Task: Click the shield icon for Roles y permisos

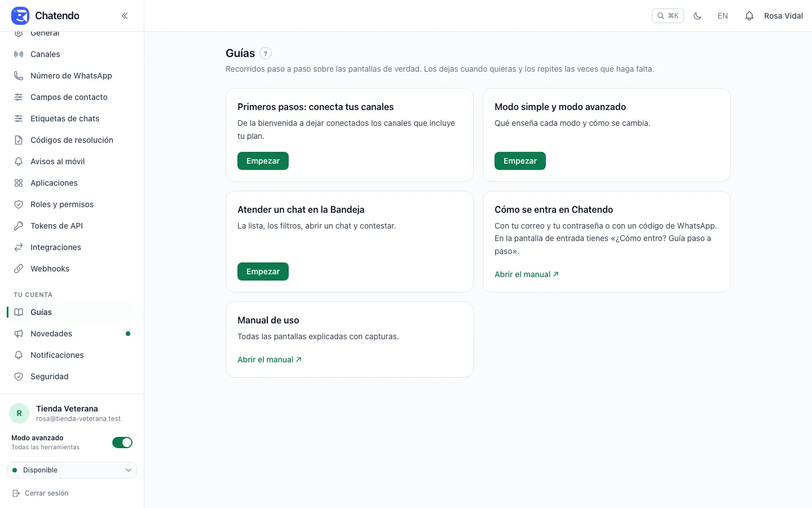Action: click(x=19, y=204)
